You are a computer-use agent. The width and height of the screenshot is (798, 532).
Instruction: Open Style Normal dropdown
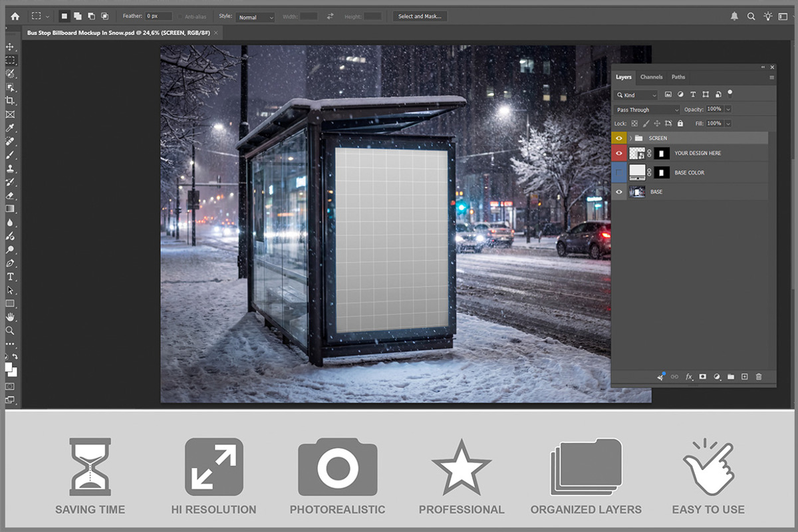click(255, 17)
